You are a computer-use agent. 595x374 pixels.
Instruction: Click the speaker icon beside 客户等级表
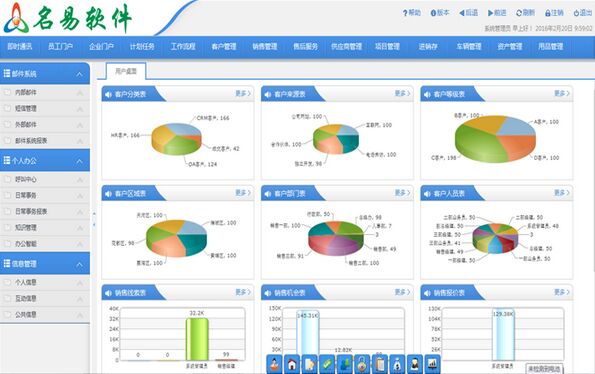click(427, 94)
